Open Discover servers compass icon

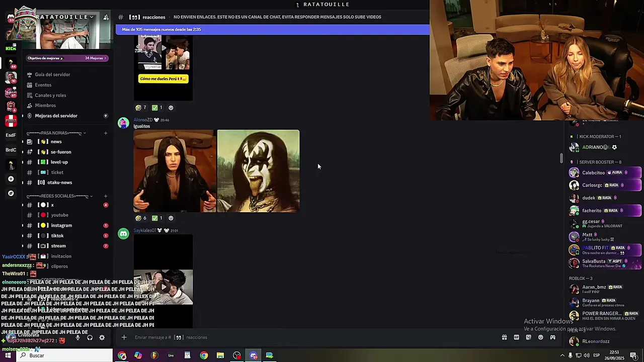click(x=11, y=193)
